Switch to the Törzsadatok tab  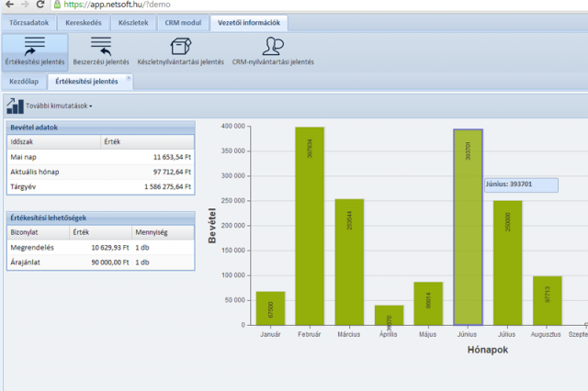(x=29, y=23)
